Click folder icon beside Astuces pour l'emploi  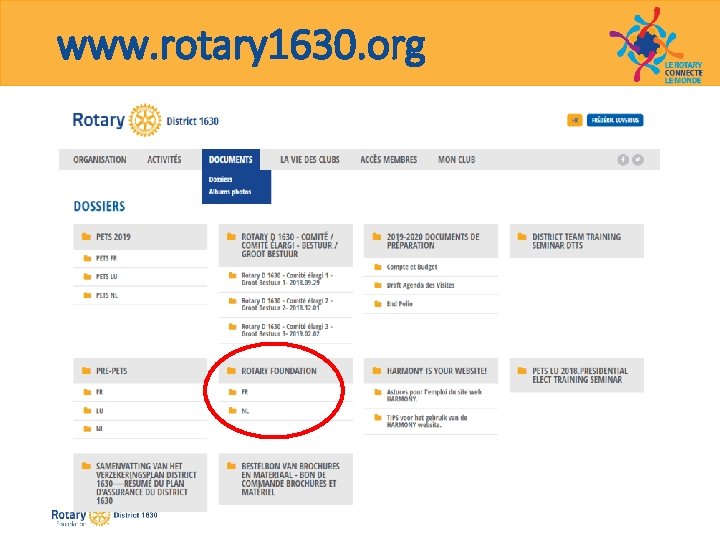click(x=378, y=392)
